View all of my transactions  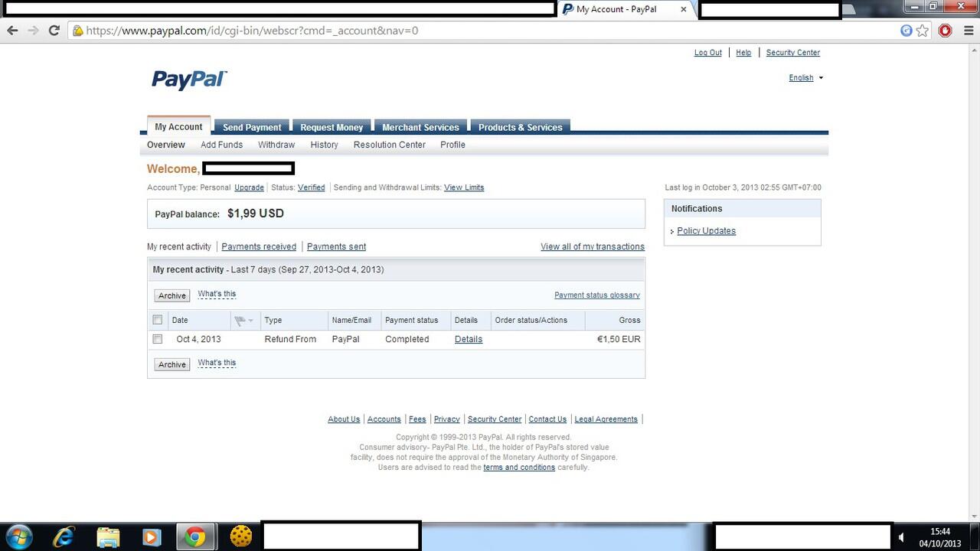pyautogui.click(x=593, y=246)
